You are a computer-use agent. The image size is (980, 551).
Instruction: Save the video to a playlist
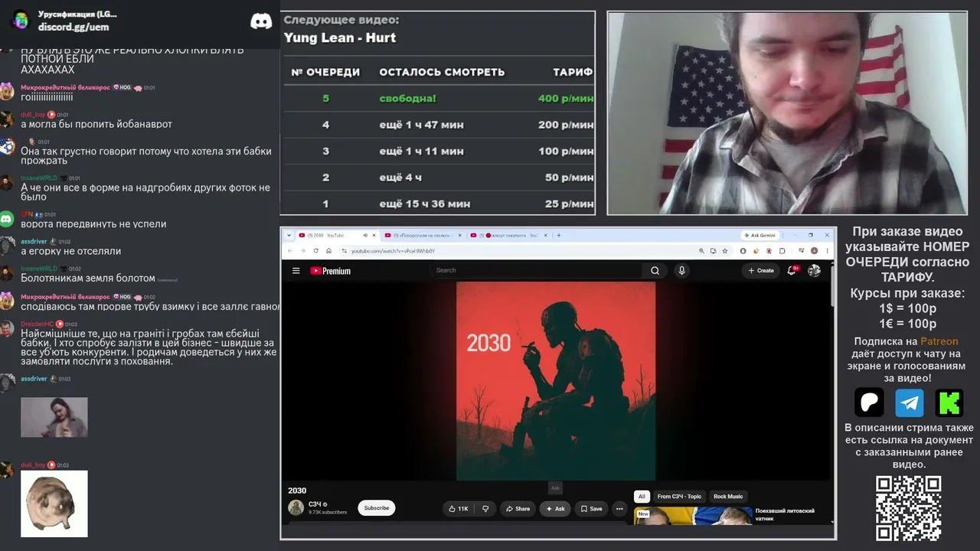click(x=591, y=509)
